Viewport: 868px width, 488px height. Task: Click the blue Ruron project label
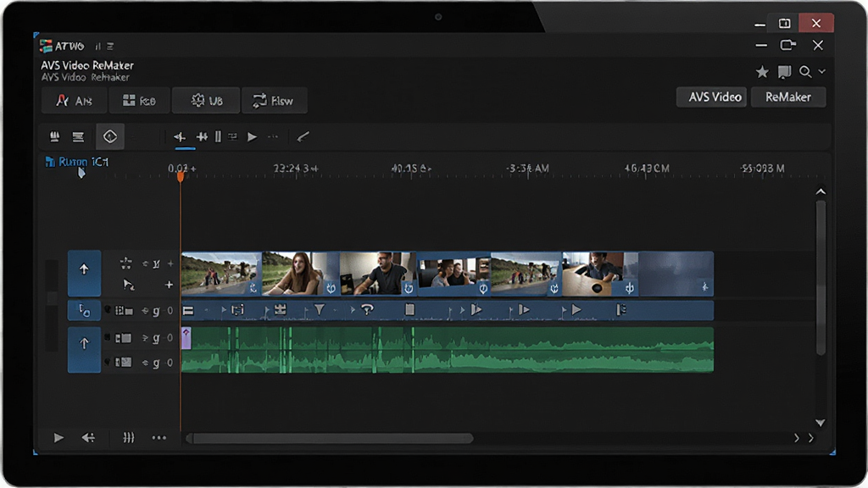[x=77, y=162]
